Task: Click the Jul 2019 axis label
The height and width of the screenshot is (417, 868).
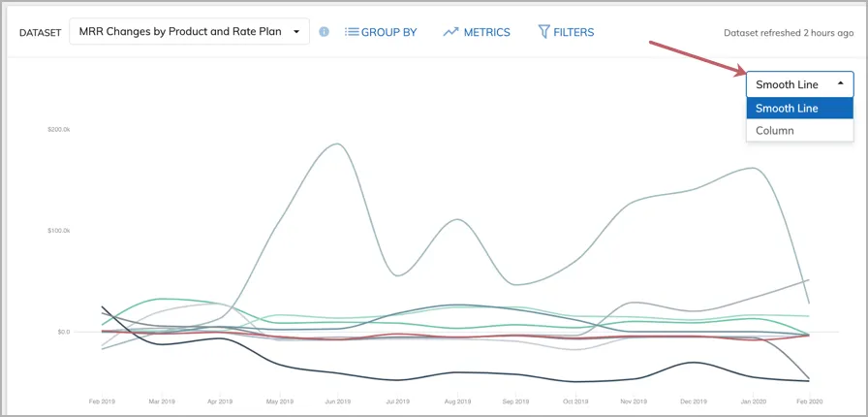Action: point(397,401)
